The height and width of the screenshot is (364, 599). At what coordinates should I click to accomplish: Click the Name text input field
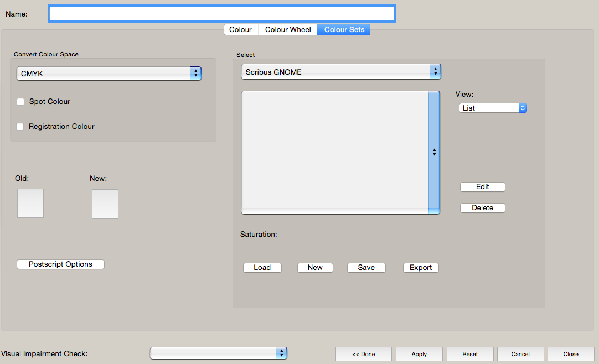pyautogui.click(x=221, y=14)
